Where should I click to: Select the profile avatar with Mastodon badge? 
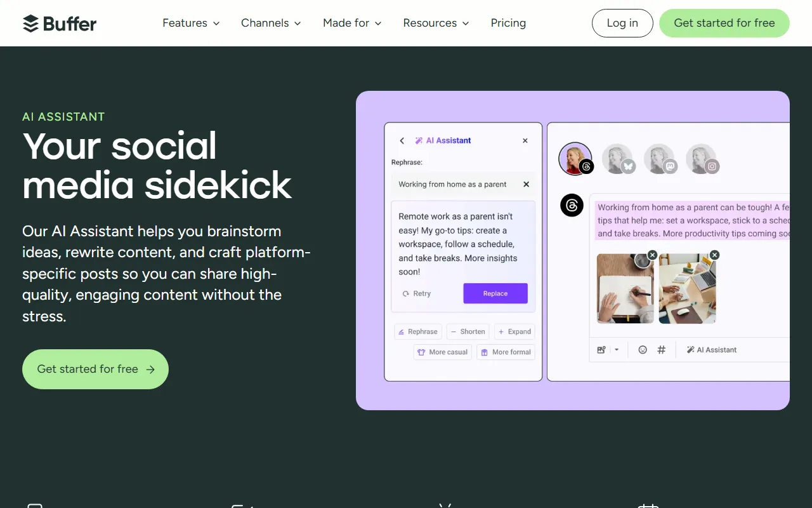tap(660, 159)
